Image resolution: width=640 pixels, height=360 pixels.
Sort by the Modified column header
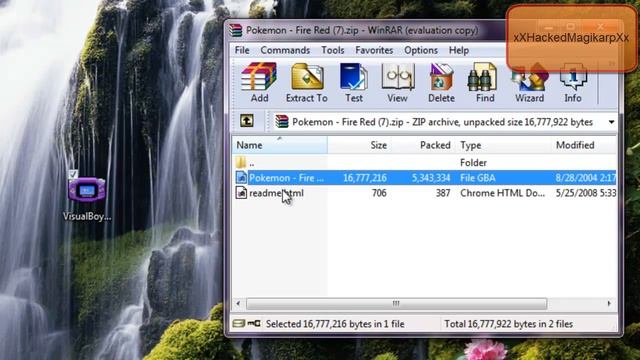click(584, 145)
